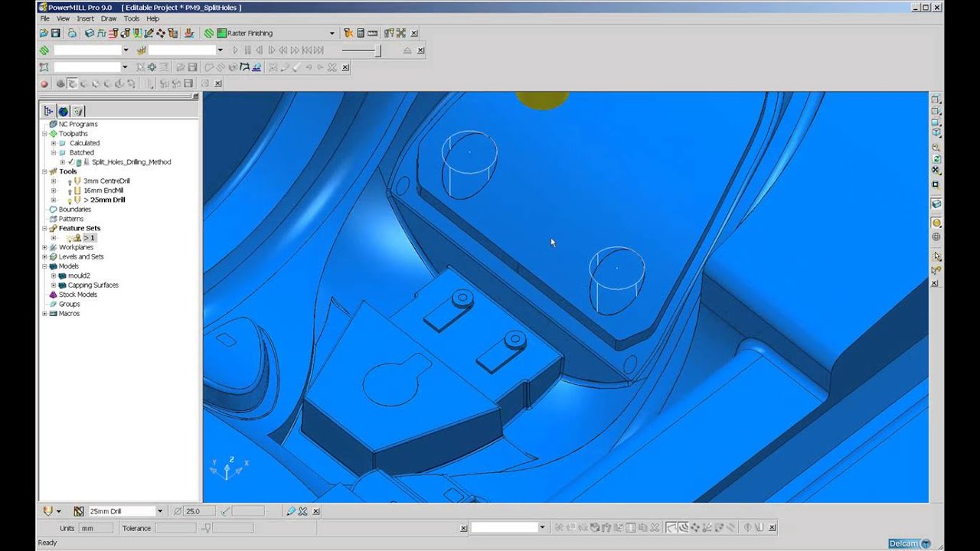
Task: Select Boundaries in the explorer tree
Action: pos(75,209)
